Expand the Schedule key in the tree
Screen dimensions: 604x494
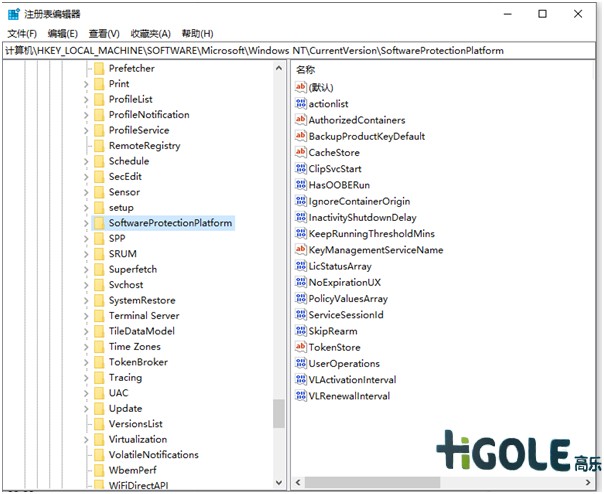click(x=86, y=161)
